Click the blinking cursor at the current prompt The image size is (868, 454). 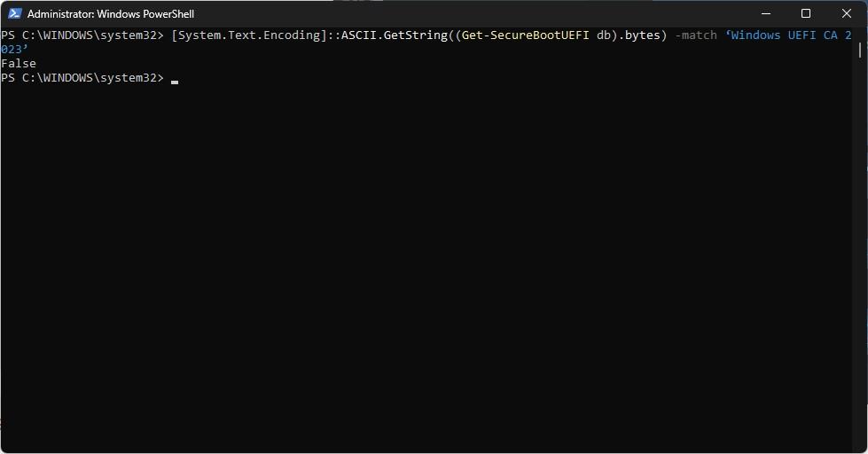coord(176,80)
